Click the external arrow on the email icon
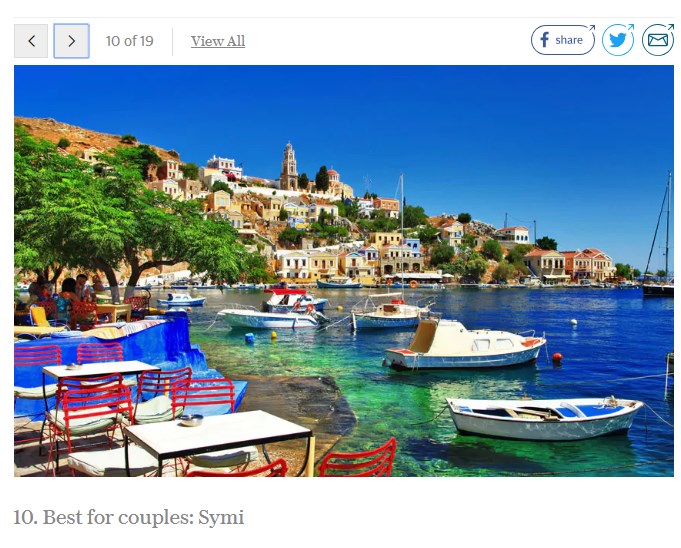 pyautogui.click(x=671, y=27)
